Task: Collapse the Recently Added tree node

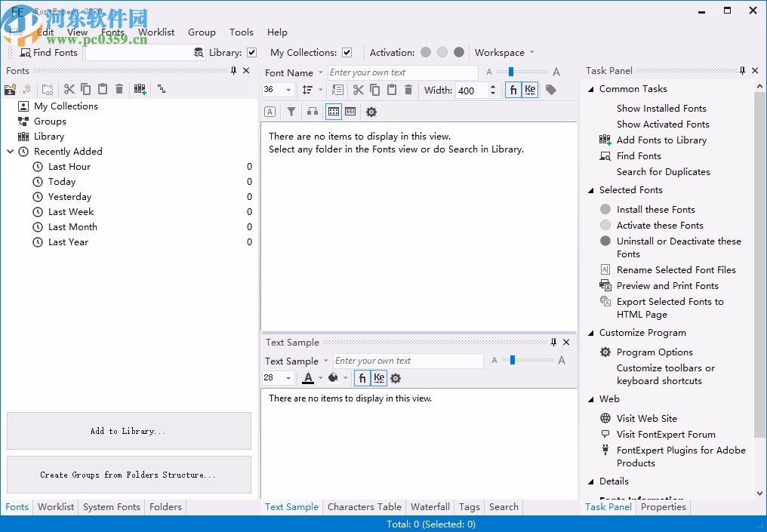Action: (x=11, y=152)
